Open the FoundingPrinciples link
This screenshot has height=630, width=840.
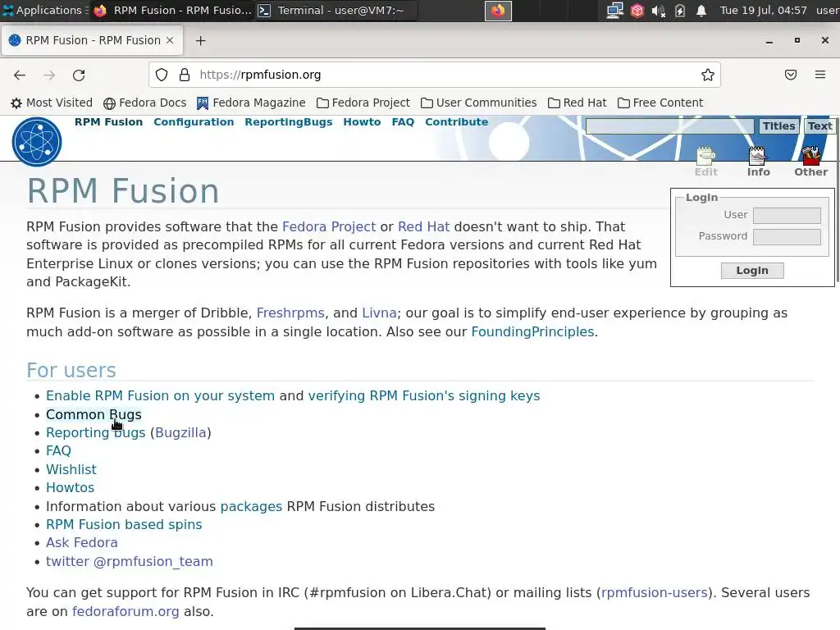coord(532,332)
